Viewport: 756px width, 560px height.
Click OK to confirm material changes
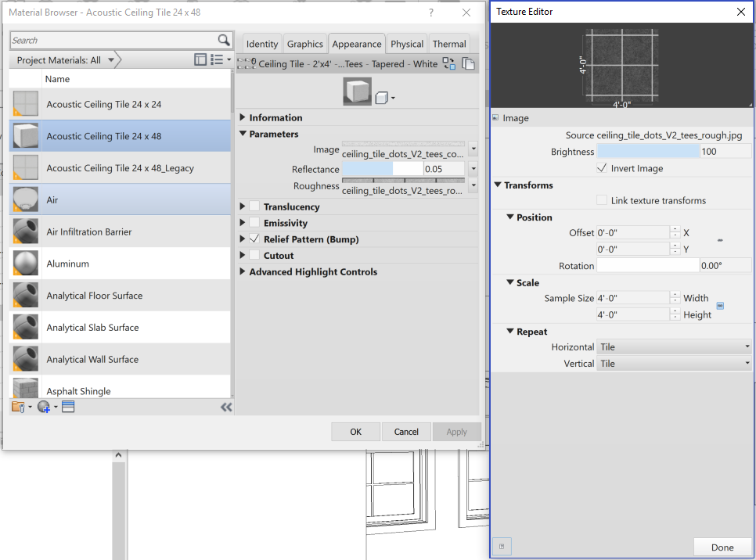(355, 431)
